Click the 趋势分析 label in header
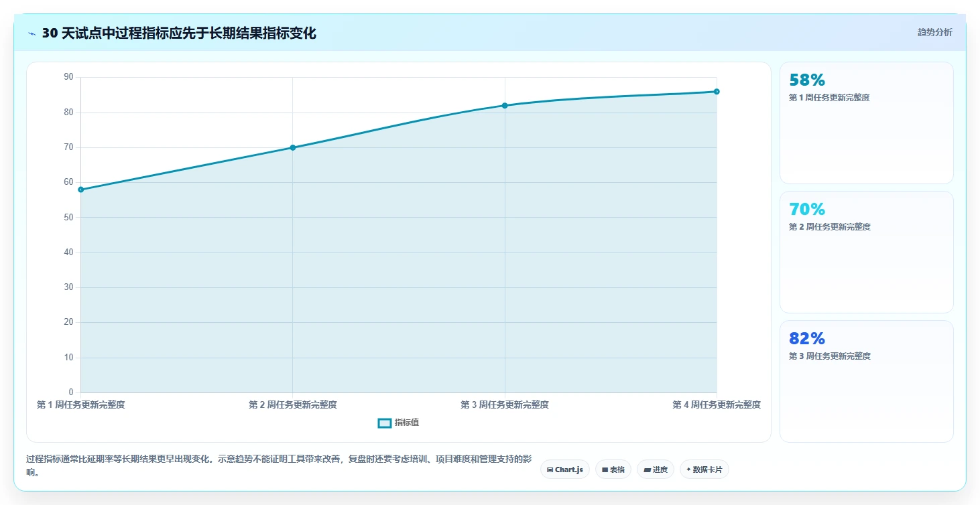 point(934,32)
